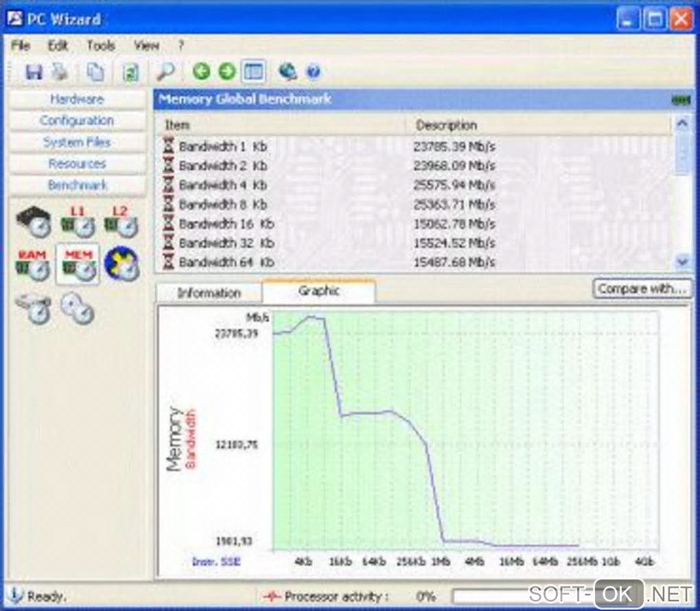Run the hard disk benchmark icon
This screenshot has height=611, width=700.
pos(34,308)
